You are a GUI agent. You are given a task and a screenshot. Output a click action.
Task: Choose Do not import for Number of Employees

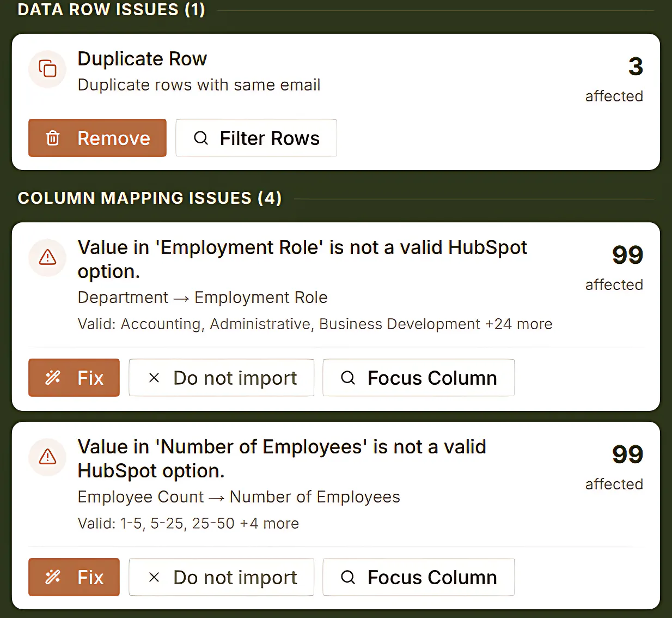[222, 577]
